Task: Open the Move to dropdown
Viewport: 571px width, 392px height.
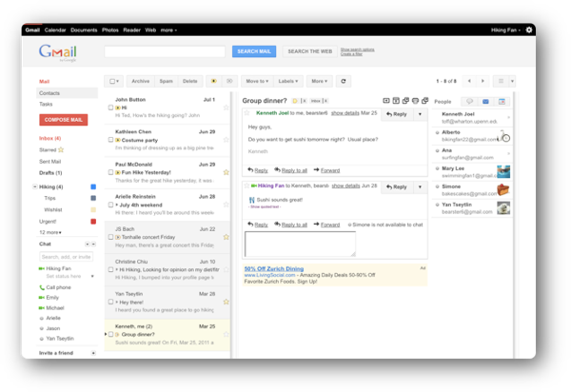Action: point(257,81)
